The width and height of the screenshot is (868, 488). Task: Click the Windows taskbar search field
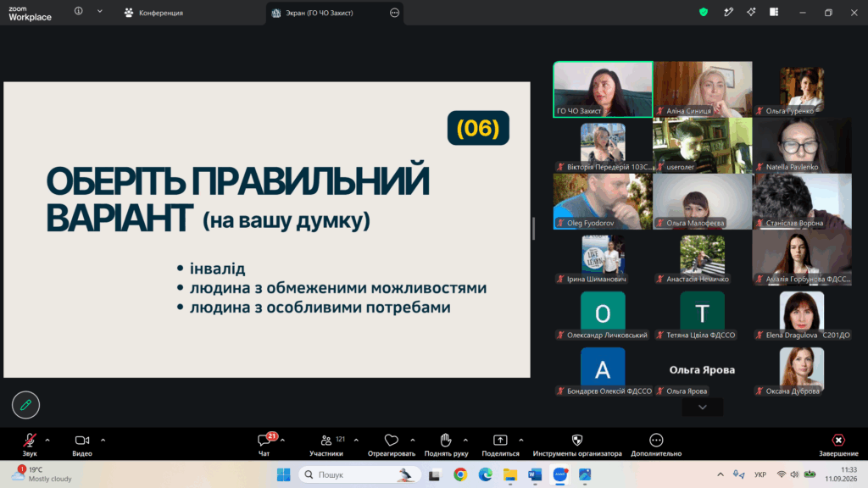coord(359,474)
